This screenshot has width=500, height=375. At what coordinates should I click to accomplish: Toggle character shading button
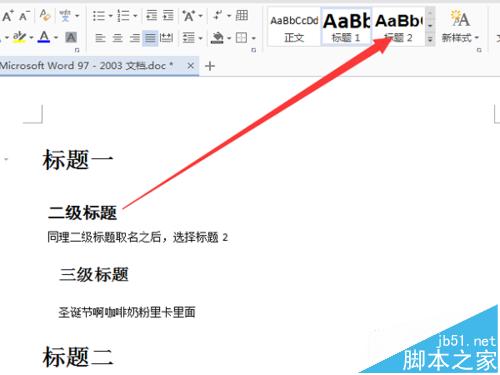[71, 38]
